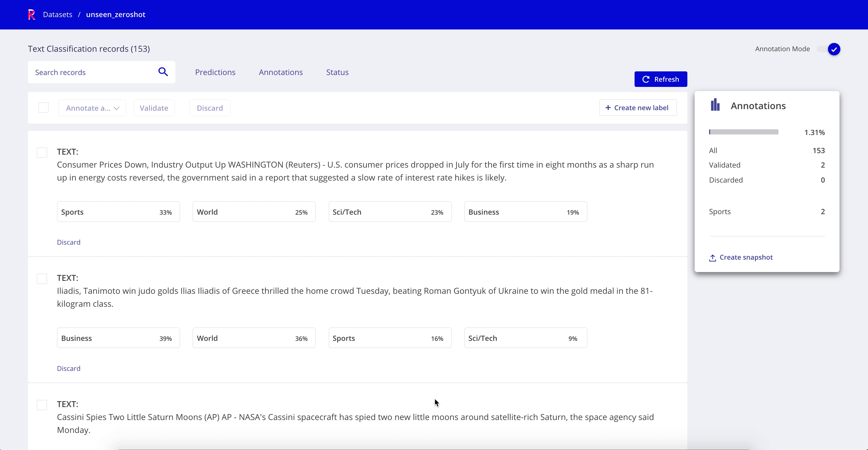Go to Datasets breadcrumb
Image resolution: width=868 pixels, height=450 pixels.
[58, 14]
